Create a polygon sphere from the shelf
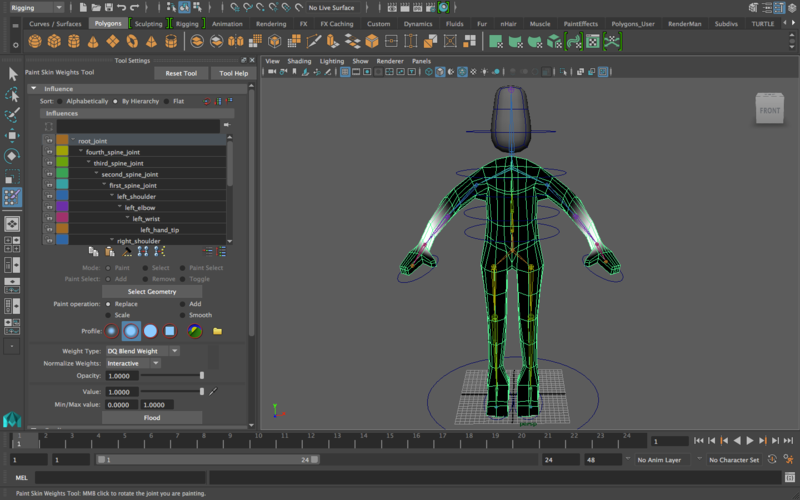 (x=35, y=41)
